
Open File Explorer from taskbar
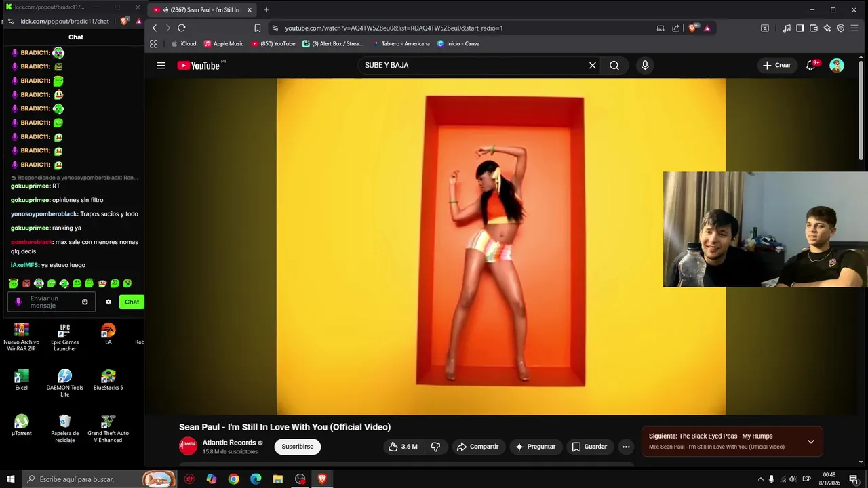278,479
